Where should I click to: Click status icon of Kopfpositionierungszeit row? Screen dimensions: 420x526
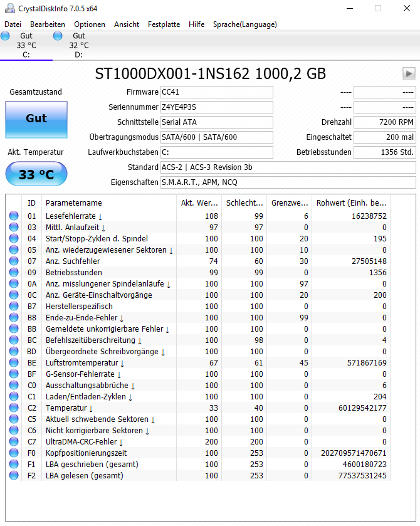pyautogui.click(x=14, y=453)
